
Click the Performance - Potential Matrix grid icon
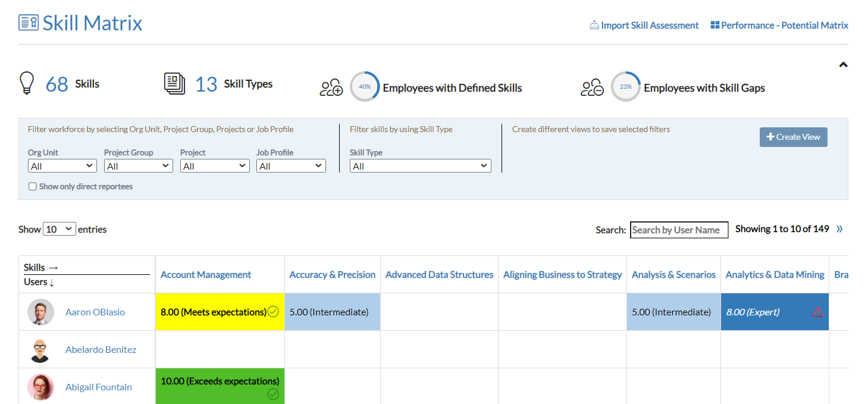pyautogui.click(x=715, y=26)
